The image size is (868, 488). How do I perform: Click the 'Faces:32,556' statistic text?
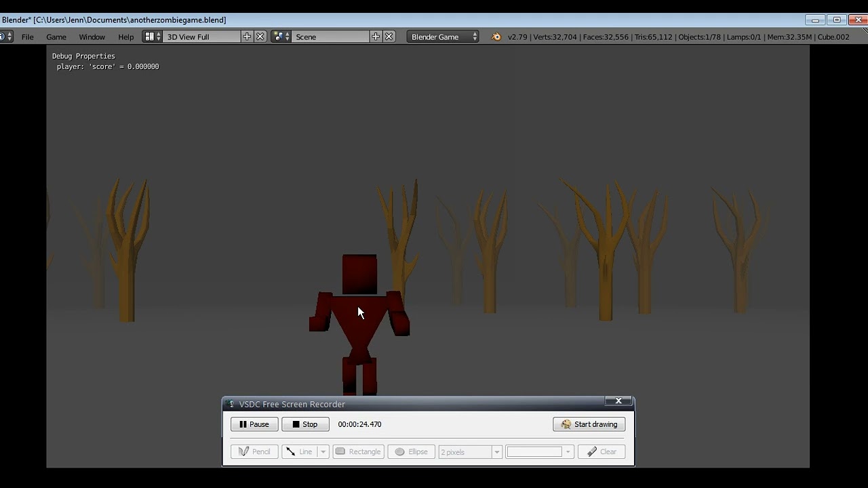[x=606, y=37]
